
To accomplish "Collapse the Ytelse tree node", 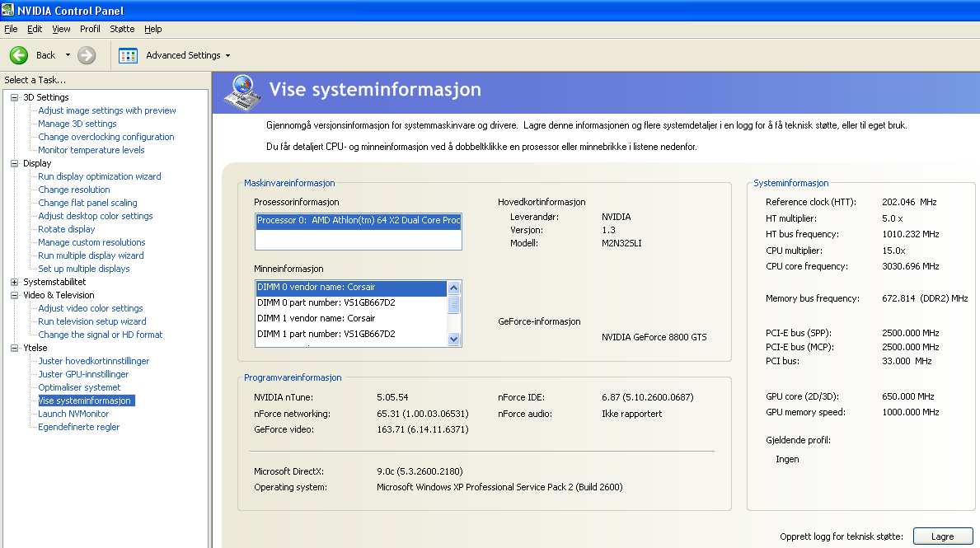I will coord(14,348).
